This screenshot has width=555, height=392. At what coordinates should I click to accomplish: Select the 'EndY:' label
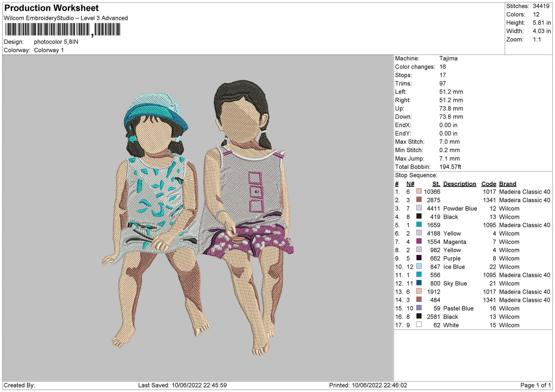403,134
